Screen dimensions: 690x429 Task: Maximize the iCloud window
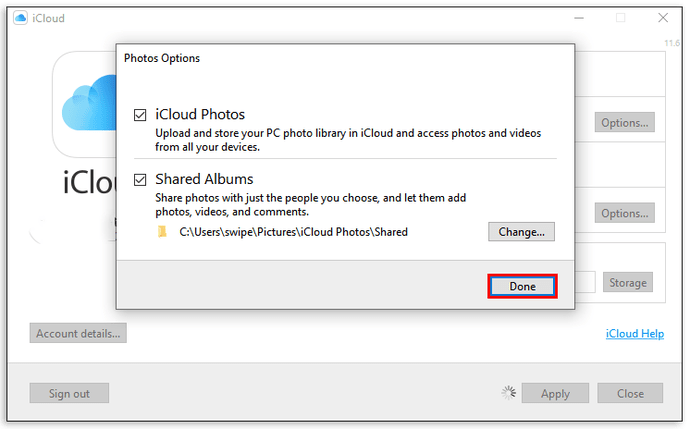pyautogui.click(x=620, y=18)
